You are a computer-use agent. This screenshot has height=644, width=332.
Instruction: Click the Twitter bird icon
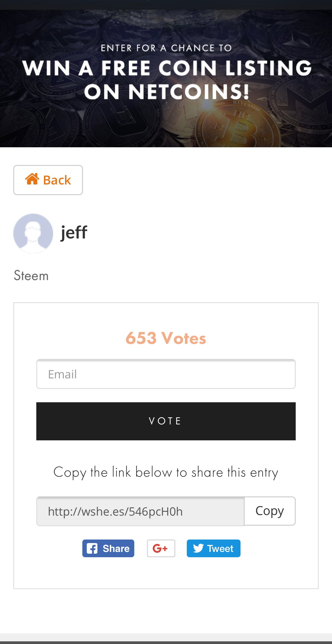[198, 548]
